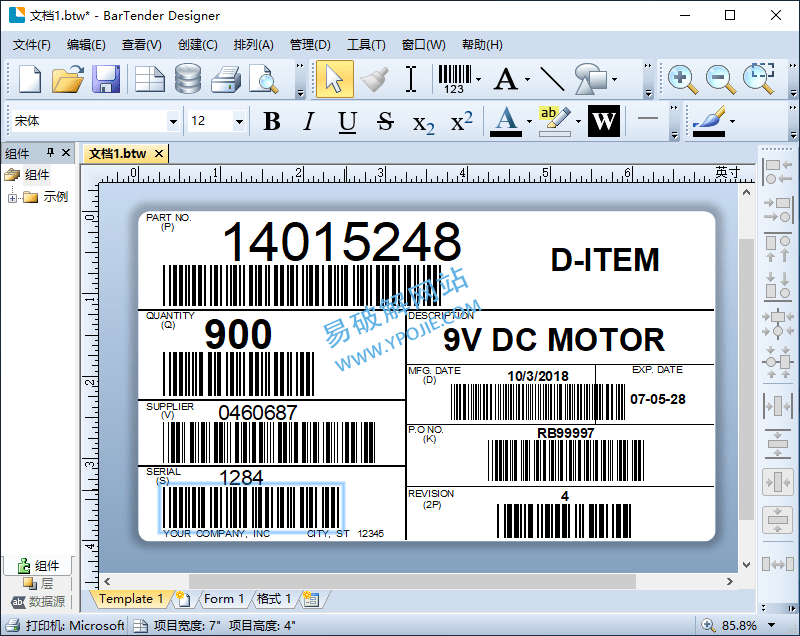Open the font color A dropdown arrow

(x=529, y=121)
